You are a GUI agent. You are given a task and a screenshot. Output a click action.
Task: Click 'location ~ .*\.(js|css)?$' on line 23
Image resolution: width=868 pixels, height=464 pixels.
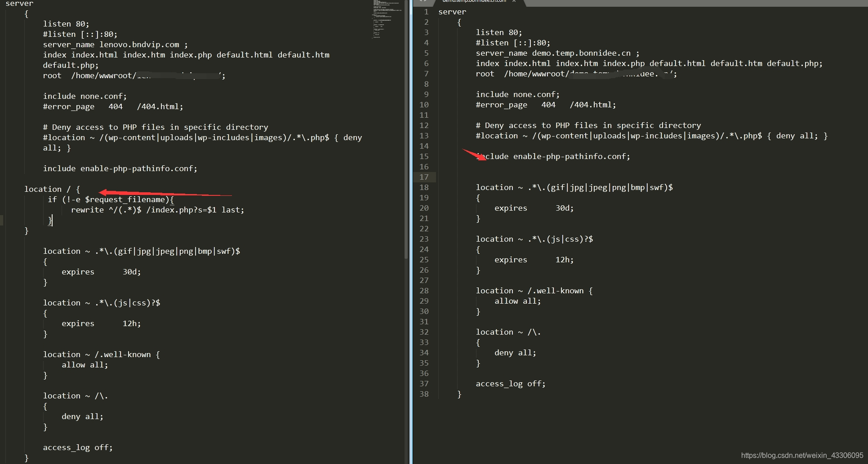(x=534, y=239)
